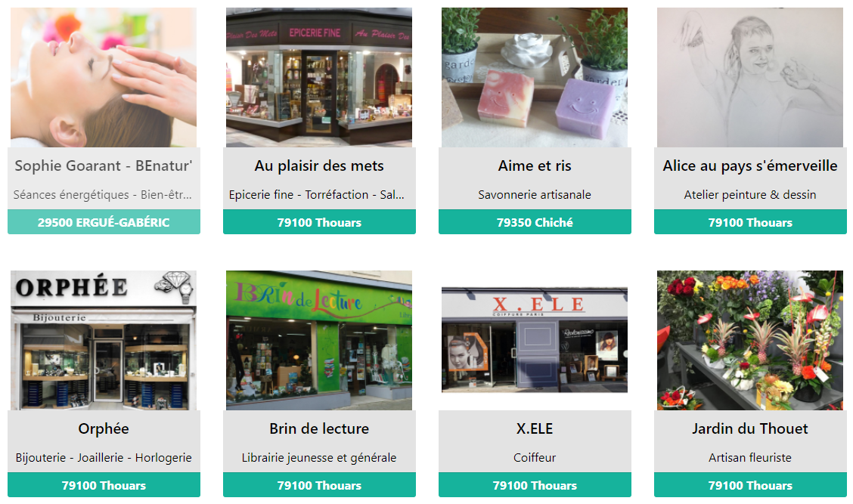Open the Sophie Goarant massage photo
Viewport: 853px width, 504px height.
(x=104, y=77)
